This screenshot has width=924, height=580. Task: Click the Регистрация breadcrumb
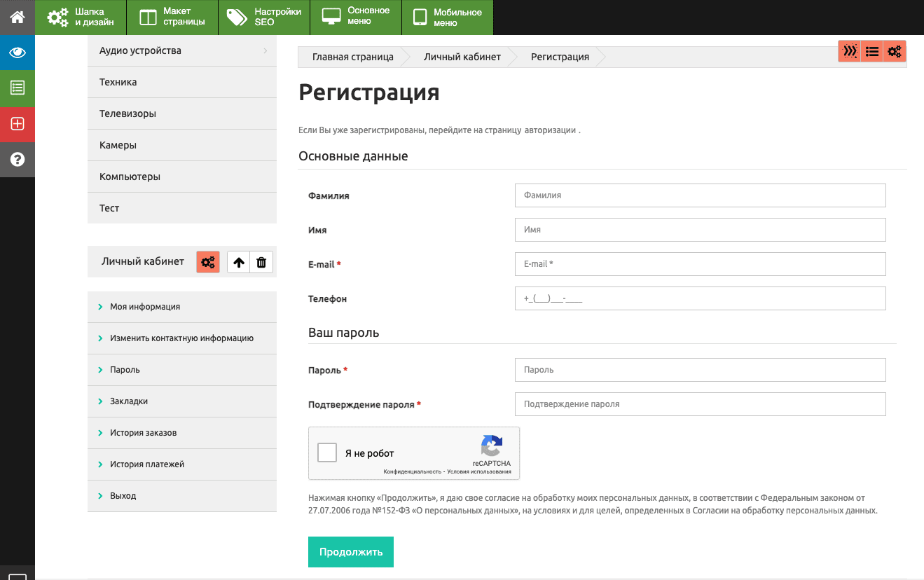pyautogui.click(x=560, y=57)
